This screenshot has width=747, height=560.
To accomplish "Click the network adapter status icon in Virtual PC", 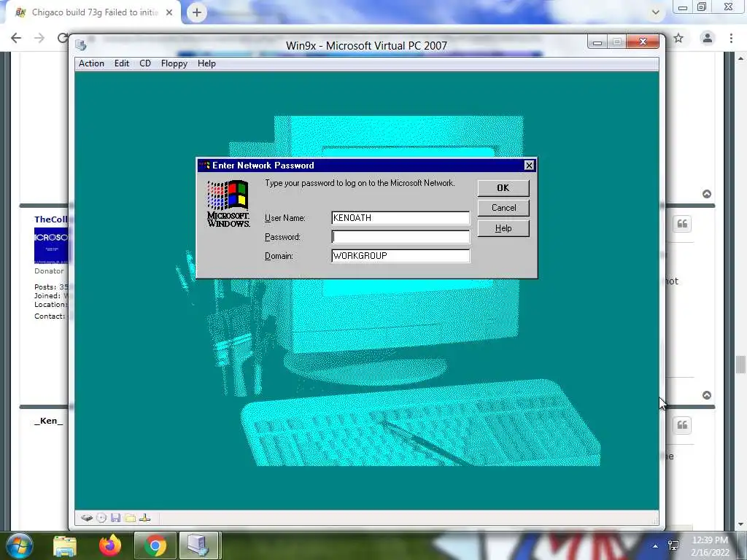I will pyautogui.click(x=145, y=518).
